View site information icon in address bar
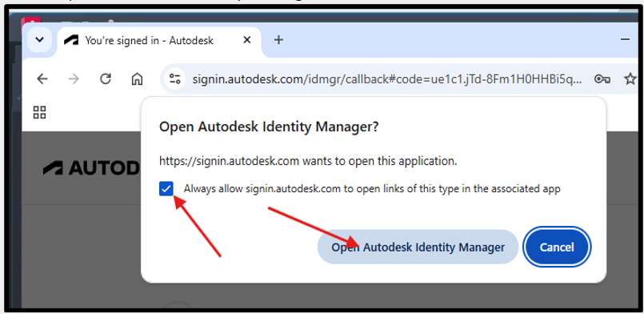Screen dimensions: 644x314 [x=175, y=79]
